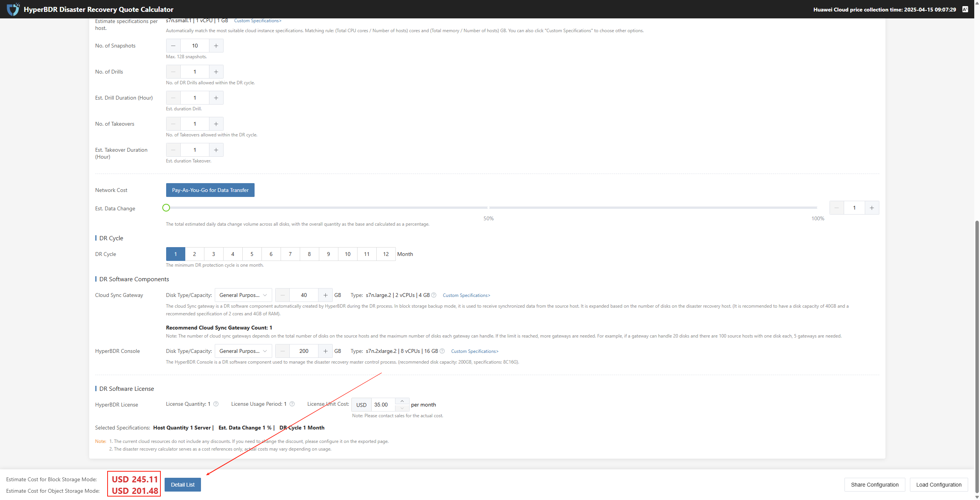This screenshot has width=980, height=500.
Task: Show License Usage Period help icon
Action: [292, 404]
